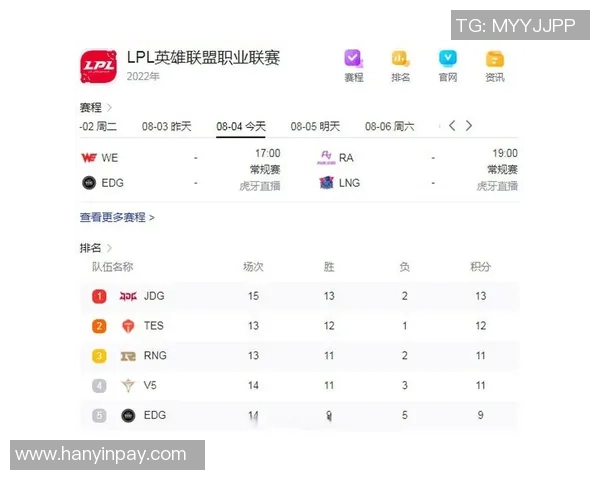
Task: Open the 赛程 schedule shortcut icon
Action: 353,58
